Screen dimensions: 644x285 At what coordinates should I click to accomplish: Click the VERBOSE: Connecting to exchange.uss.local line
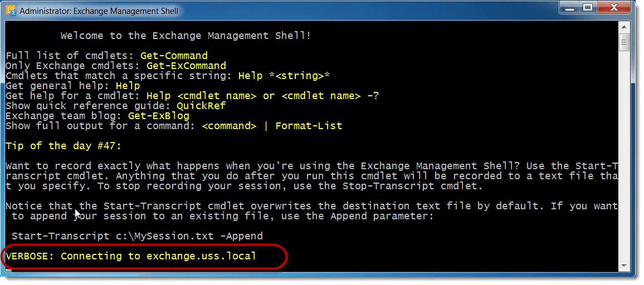(x=131, y=256)
